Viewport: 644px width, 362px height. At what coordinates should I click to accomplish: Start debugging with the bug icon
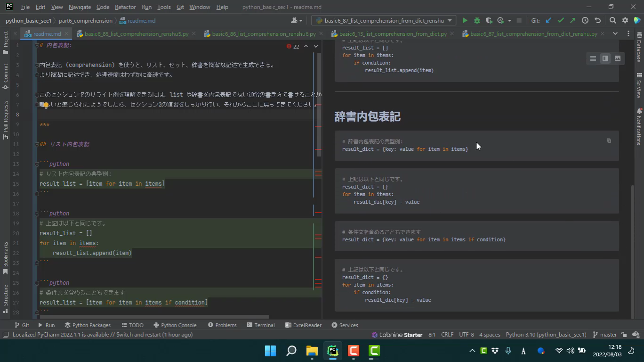tap(477, 20)
